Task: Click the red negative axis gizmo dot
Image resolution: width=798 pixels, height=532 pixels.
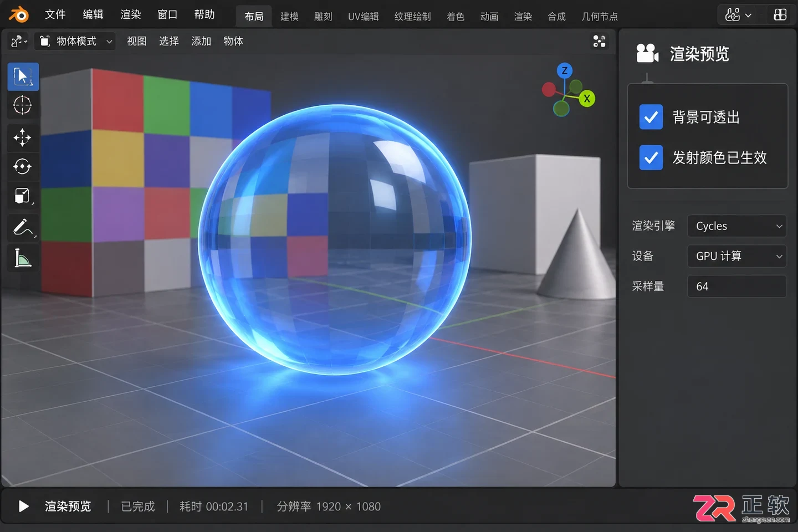Action: 549,89
